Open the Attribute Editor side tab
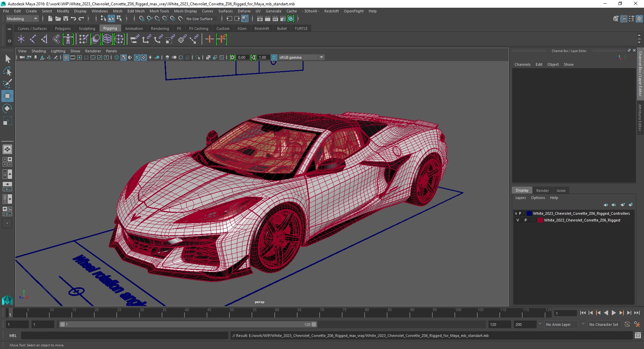The height and width of the screenshot is (349, 644). tap(640, 117)
